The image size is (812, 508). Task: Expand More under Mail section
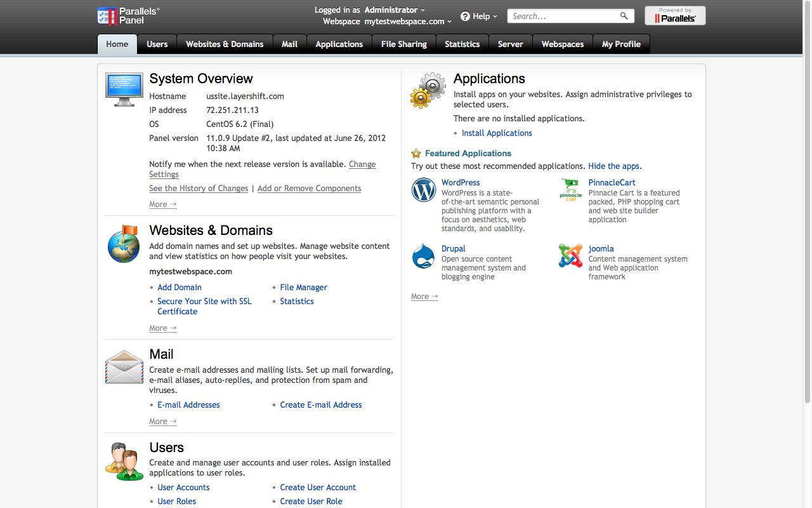[163, 422]
